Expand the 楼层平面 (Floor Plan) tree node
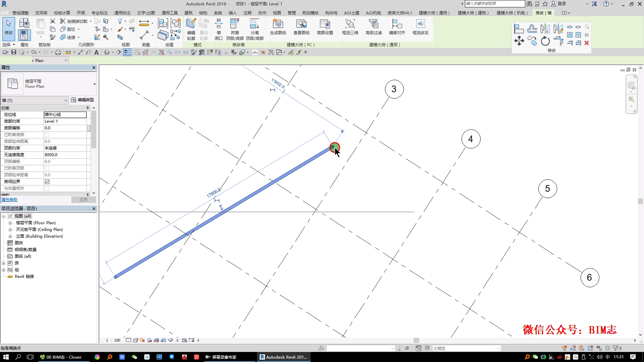The image size is (644, 362). pyautogui.click(x=10, y=223)
